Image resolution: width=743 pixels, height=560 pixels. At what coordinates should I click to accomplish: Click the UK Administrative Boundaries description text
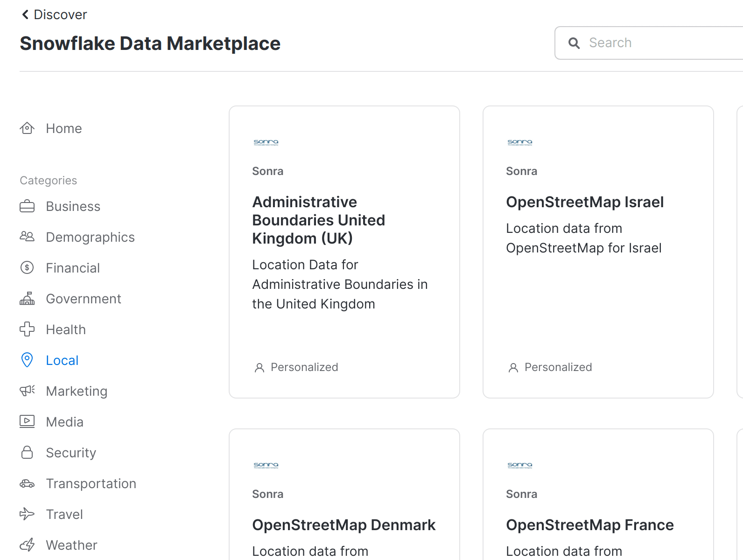pyautogui.click(x=340, y=284)
